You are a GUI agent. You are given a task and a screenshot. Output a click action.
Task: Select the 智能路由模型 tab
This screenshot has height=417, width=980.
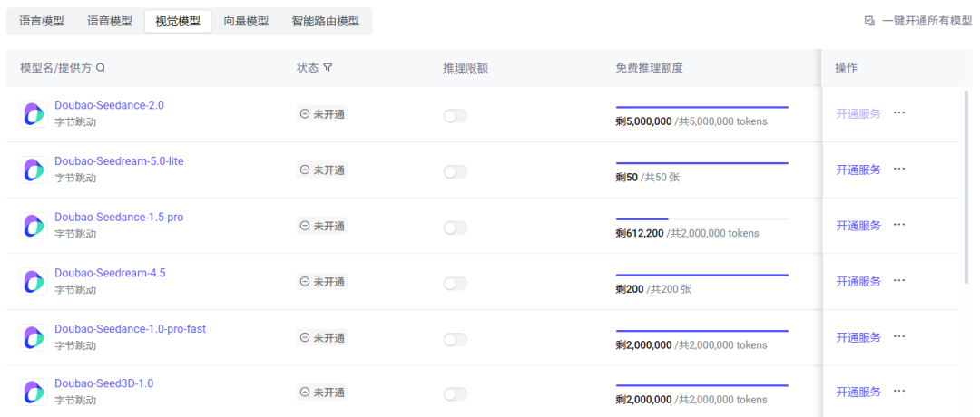coord(326,21)
